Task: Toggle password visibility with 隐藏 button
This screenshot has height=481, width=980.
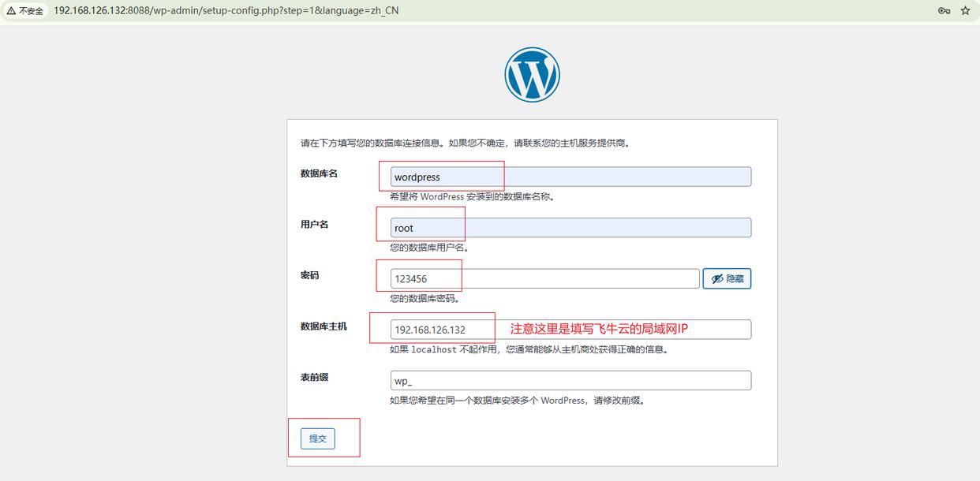Action: click(x=727, y=278)
